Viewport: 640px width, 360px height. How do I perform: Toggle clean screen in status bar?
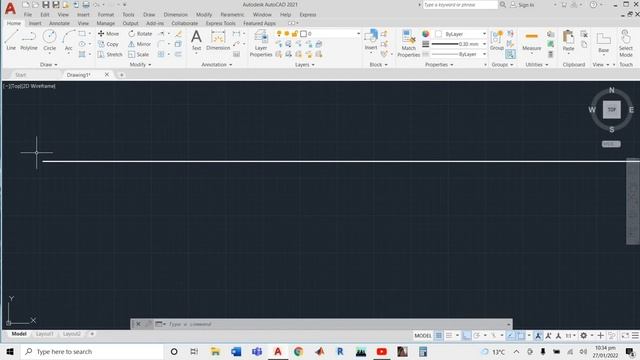pos(625,336)
